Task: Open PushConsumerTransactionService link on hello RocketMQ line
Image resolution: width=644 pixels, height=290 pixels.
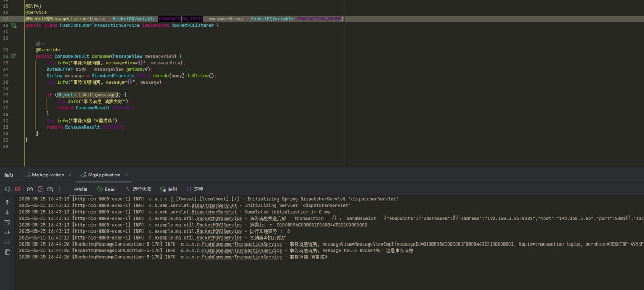Action: (x=241, y=251)
